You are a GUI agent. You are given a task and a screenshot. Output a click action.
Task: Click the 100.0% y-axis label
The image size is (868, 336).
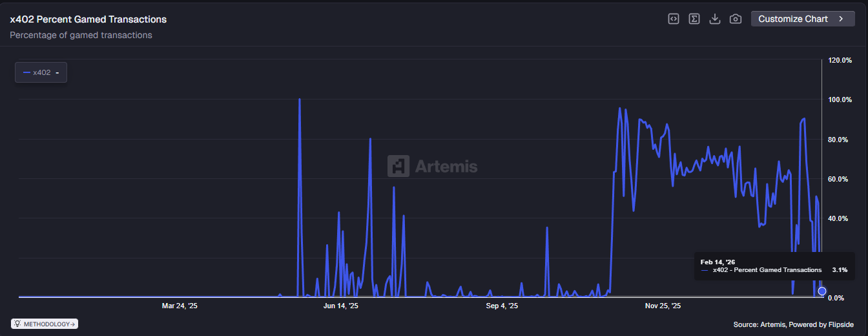pyautogui.click(x=840, y=100)
